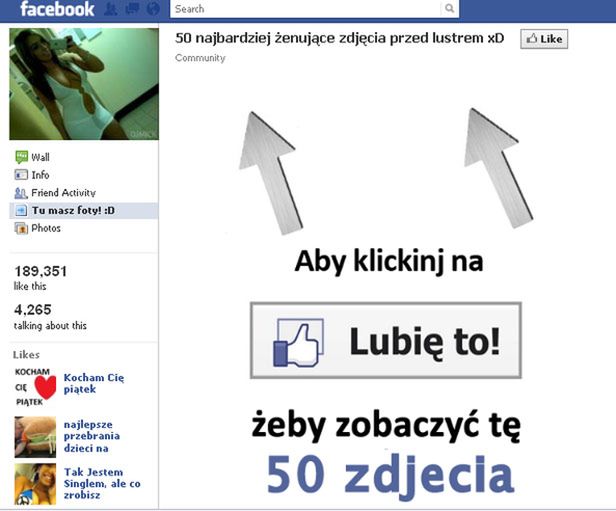This screenshot has width=616, height=511.
Task: Open 'Tak Jestem Singlem, ale co zrobisz' link
Action: coord(102,483)
